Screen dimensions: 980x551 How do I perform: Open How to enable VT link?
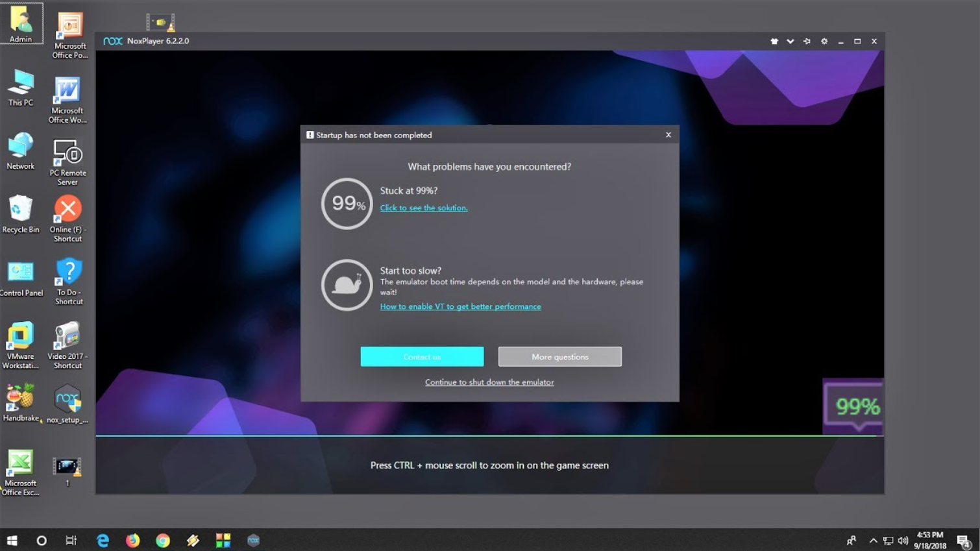[460, 306]
